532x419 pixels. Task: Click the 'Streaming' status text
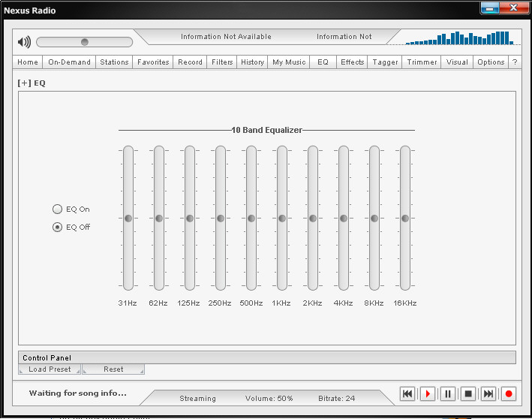[x=197, y=398]
